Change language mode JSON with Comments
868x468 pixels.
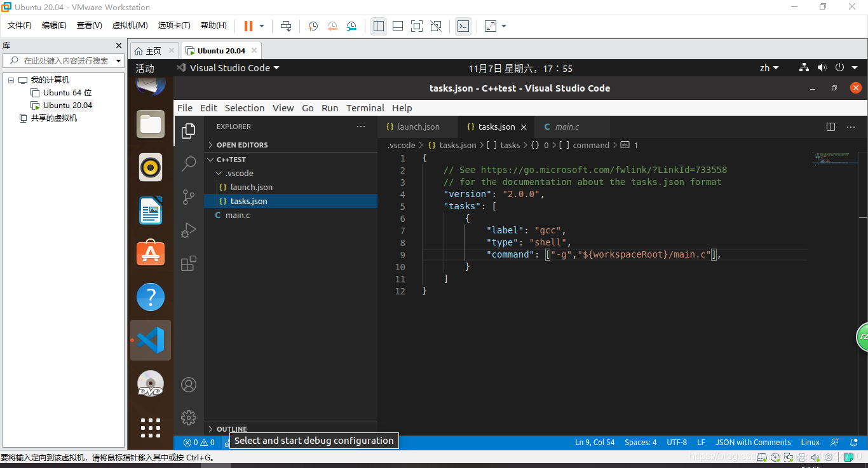click(753, 442)
